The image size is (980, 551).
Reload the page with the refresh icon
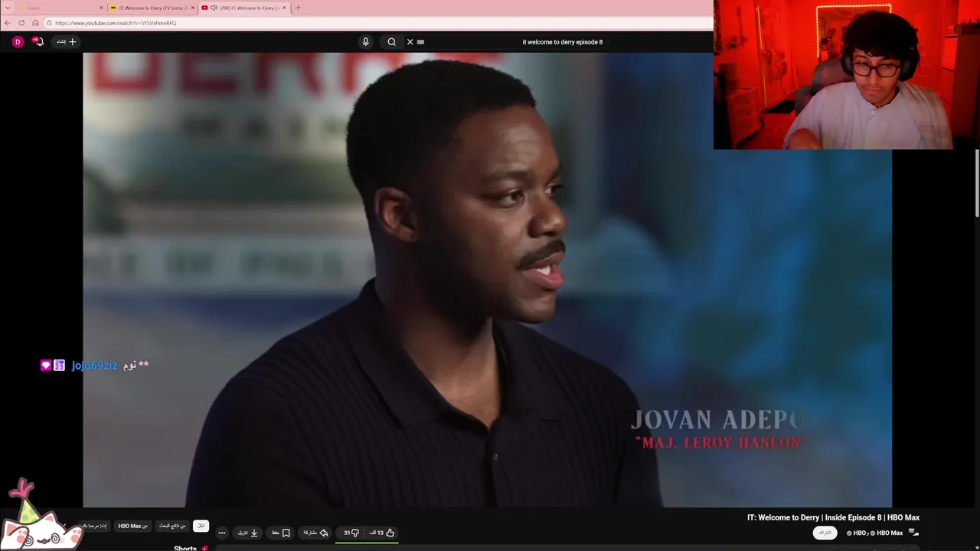tap(21, 23)
